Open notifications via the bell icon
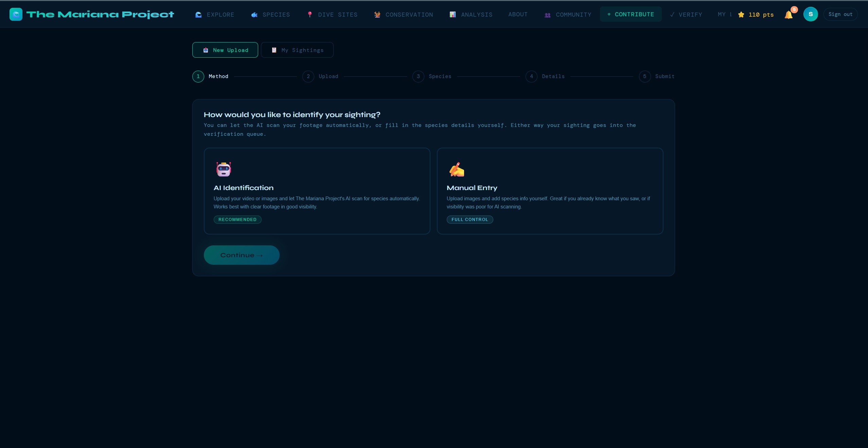 [x=789, y=15]
